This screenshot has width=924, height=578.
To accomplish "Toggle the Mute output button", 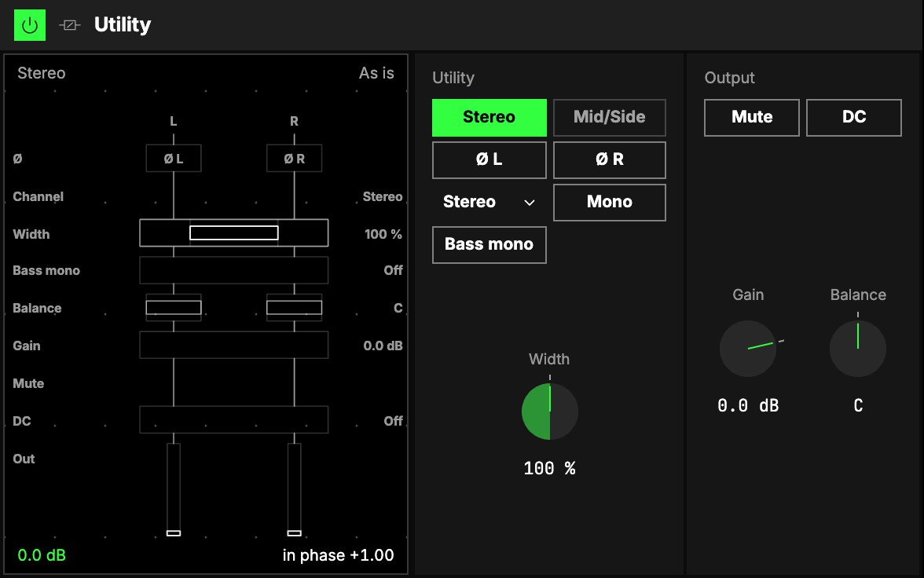I will point(752,117).
